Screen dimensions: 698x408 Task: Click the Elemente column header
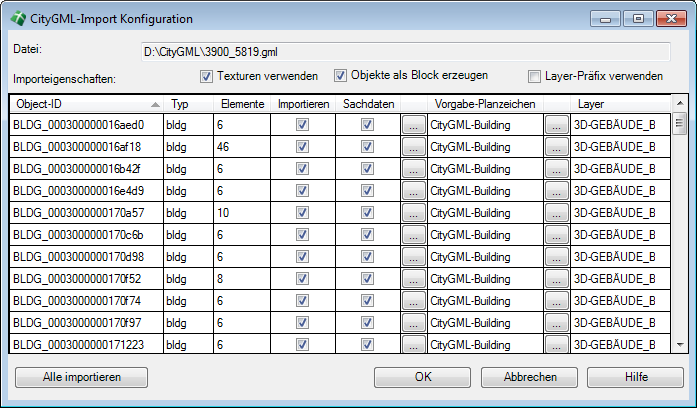242,103
